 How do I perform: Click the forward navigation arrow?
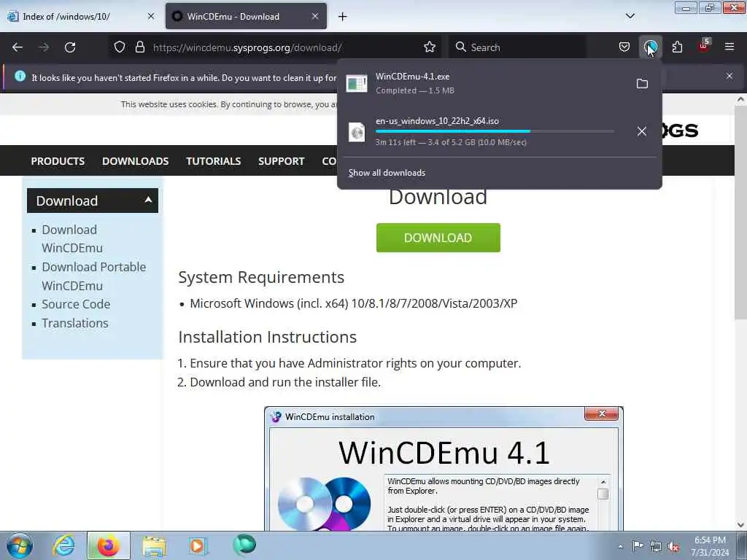tap(43, 47)
